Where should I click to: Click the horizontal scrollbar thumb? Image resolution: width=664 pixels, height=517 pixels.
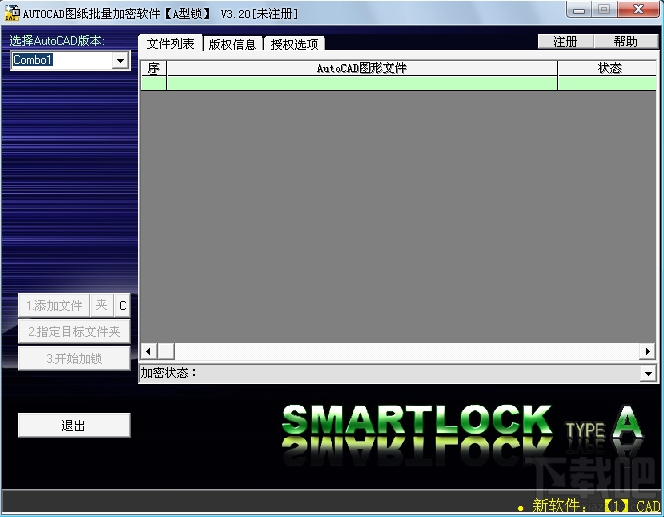(x=166, y=351)
